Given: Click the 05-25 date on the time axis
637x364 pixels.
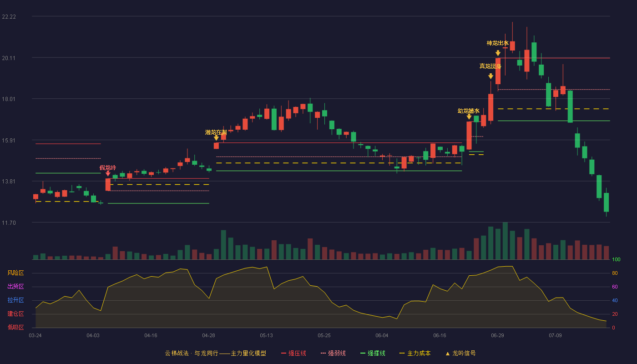Looking at the screenshot, I should 324,335.
